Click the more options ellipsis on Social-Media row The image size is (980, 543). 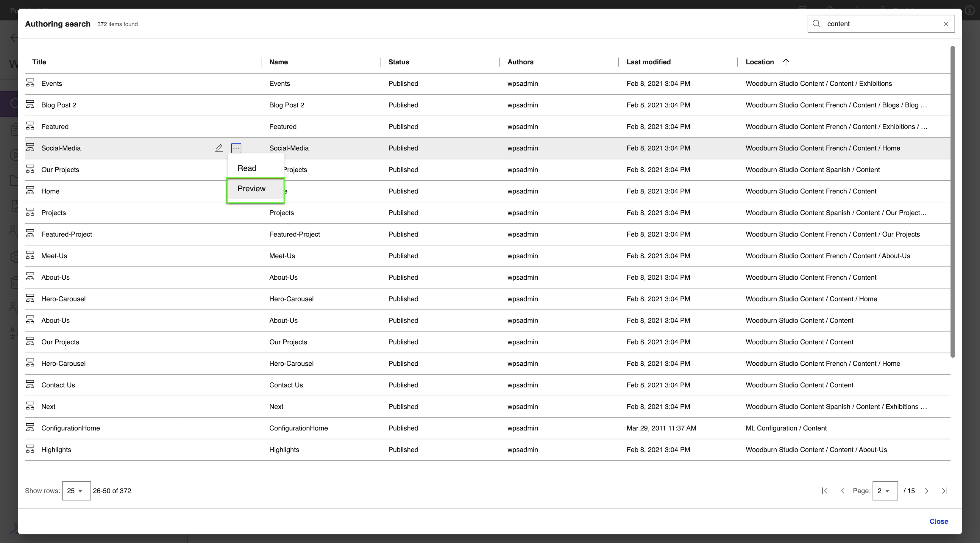(x=236, y=148)
